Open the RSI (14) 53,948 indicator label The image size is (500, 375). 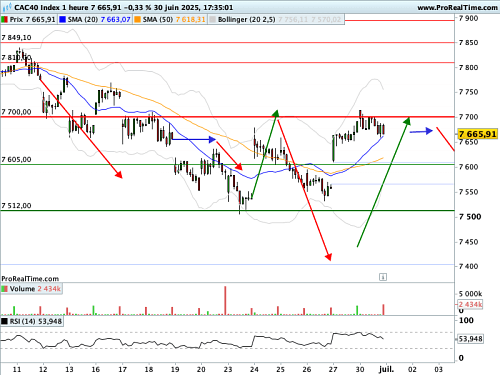point(36,322)
